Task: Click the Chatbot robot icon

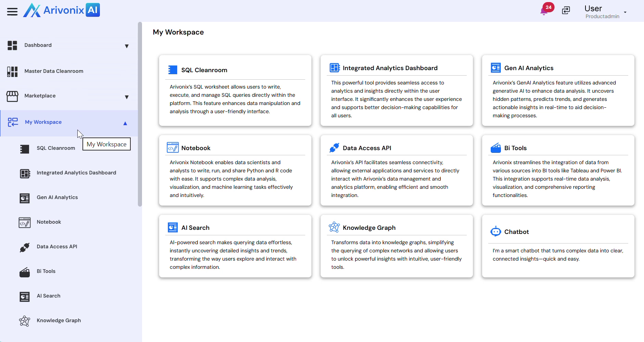Action: point(495,232)
